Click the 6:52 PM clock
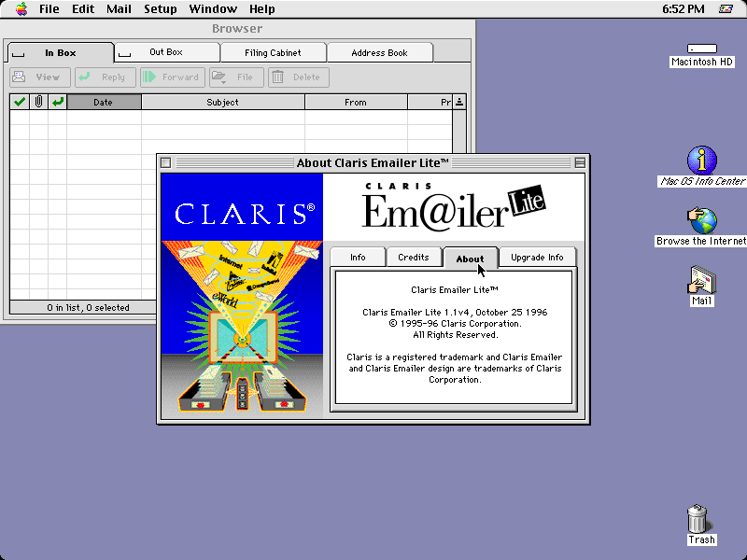The width and height of the screenshot is (747, 560). 684,9
